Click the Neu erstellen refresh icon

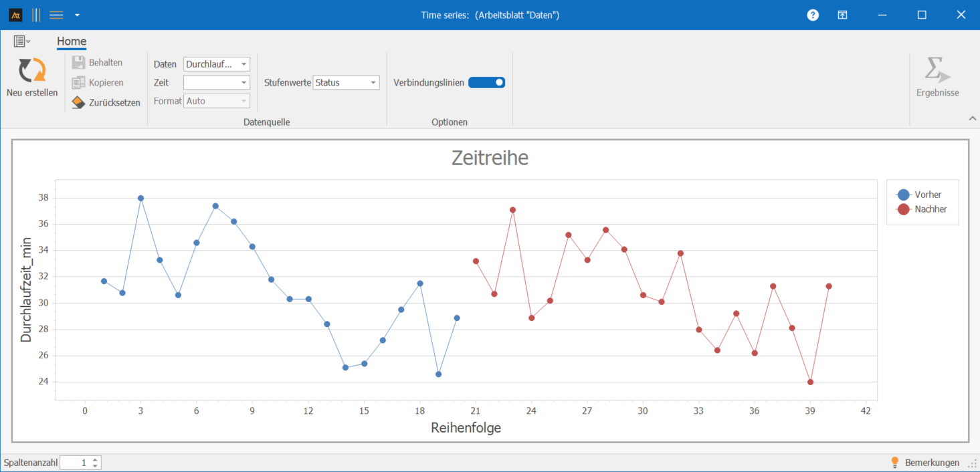tap(31, 71)
